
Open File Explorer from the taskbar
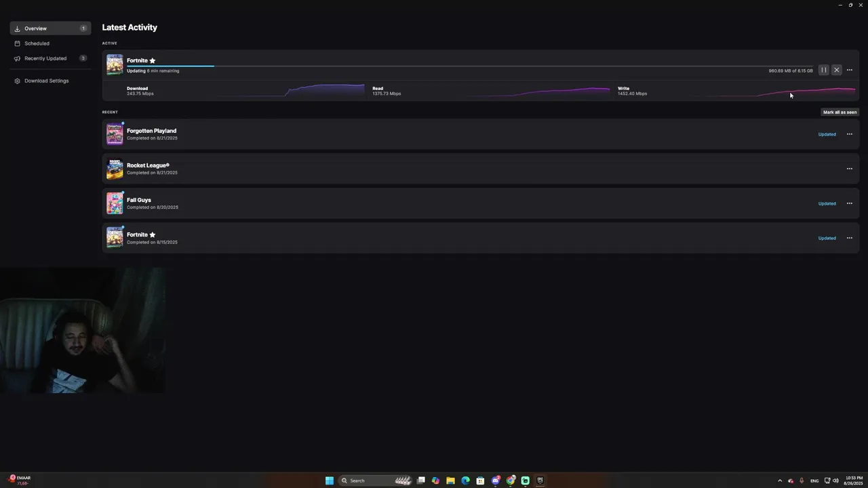[450, 481]
